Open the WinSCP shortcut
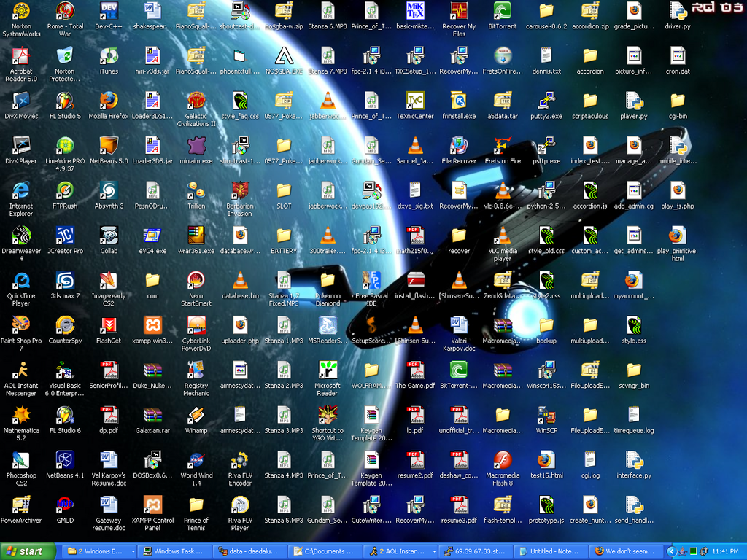747x560 pixels. pos(546,420)
